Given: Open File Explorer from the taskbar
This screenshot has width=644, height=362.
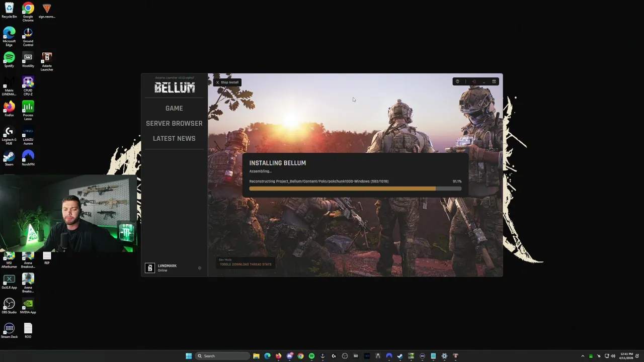Looking at the screenshot, I should pos(256,356).
